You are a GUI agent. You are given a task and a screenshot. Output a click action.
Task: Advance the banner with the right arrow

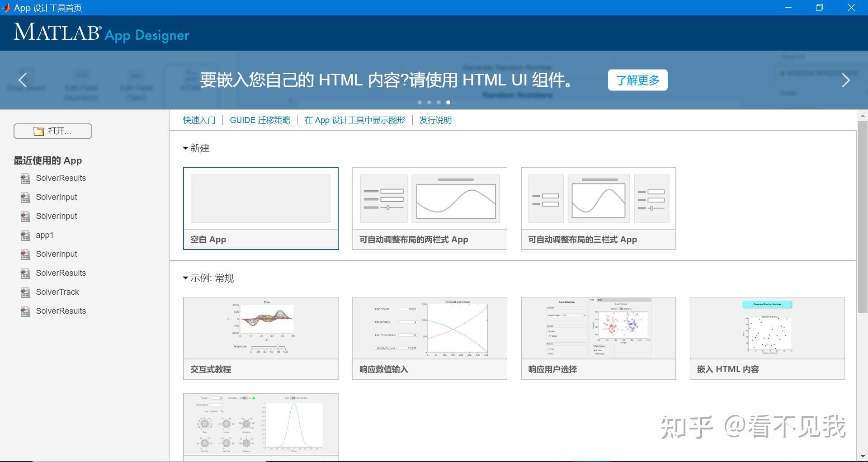pyautogui.click(x=845, y=80)
